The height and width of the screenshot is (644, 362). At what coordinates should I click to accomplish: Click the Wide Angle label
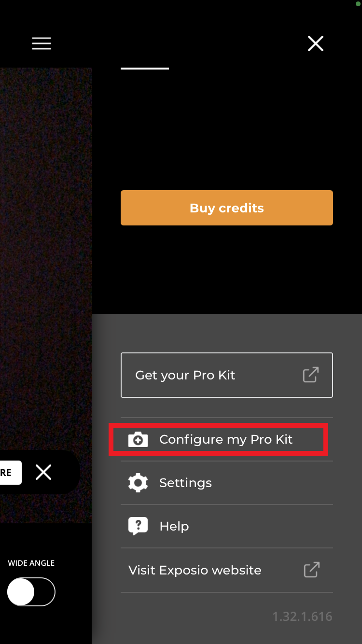tap(31, 563)
